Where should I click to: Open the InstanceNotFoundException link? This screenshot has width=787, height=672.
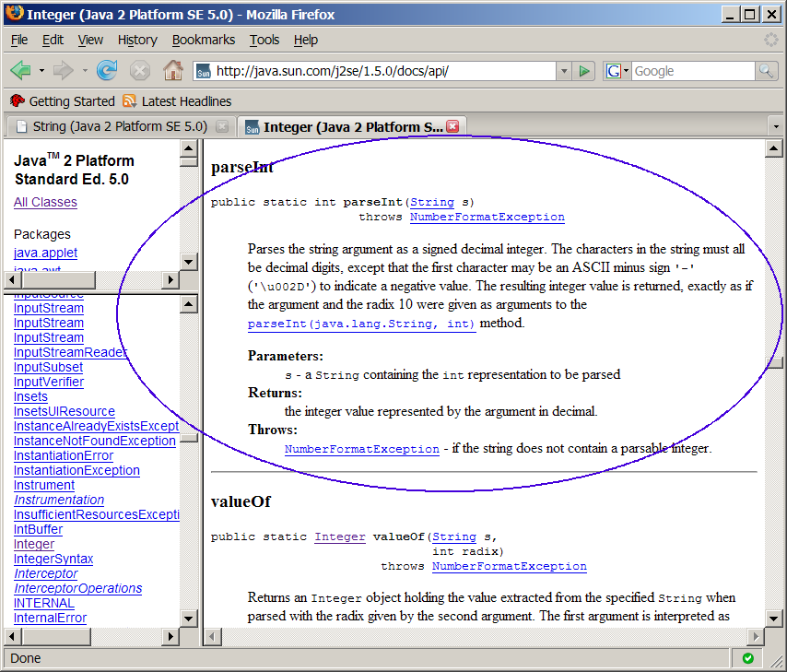tap(94, 441)
